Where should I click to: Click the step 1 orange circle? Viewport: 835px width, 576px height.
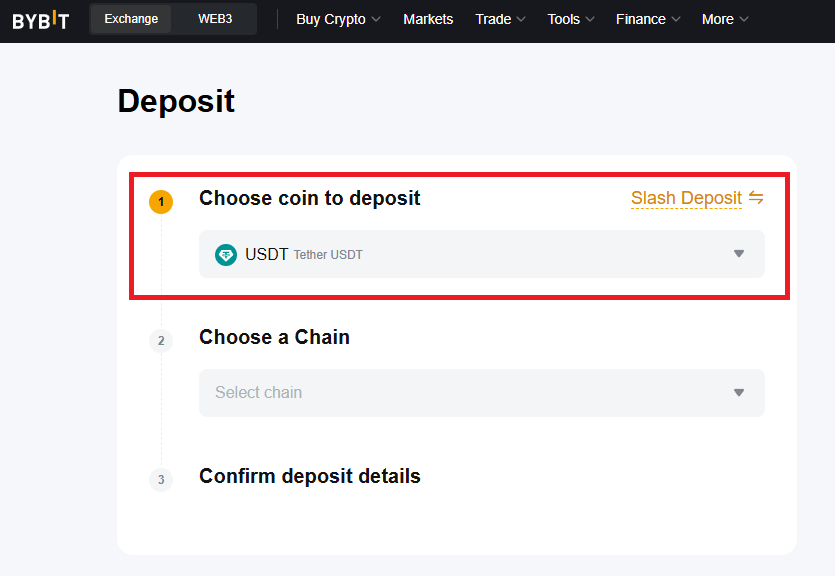point(161,202)
